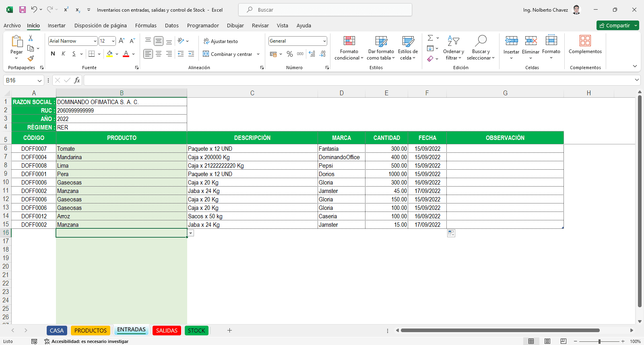Open the PRODUCTOS sheet tab
Viewport: 644px width, 345px height.
coord(91,331)
